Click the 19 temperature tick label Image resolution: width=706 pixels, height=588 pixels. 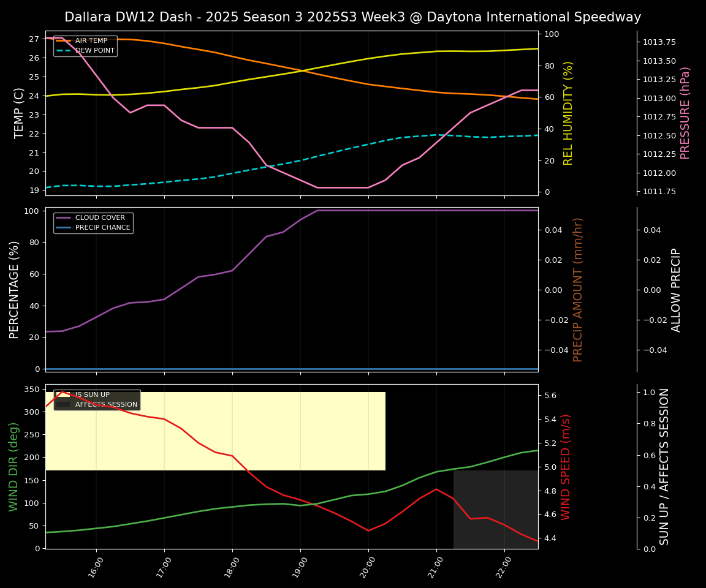(x=35, y=190)
